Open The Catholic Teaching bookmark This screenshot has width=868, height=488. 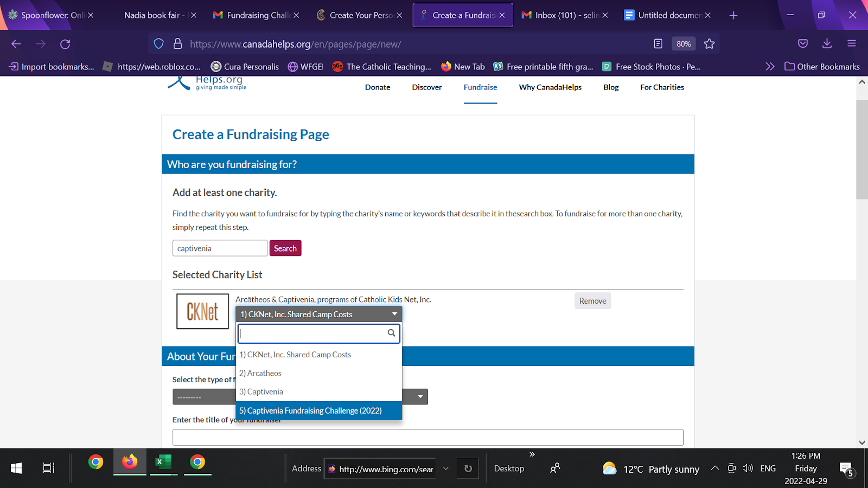point(382,67)
